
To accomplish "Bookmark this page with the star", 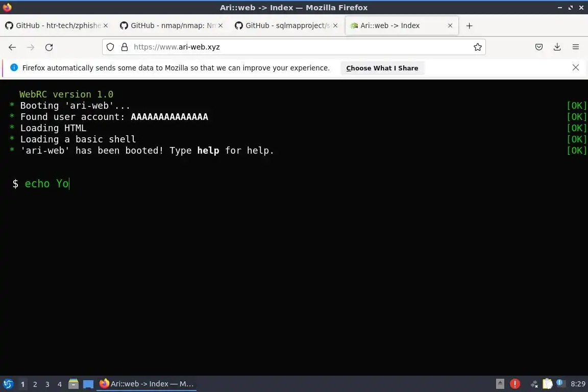I will [477, 47].
